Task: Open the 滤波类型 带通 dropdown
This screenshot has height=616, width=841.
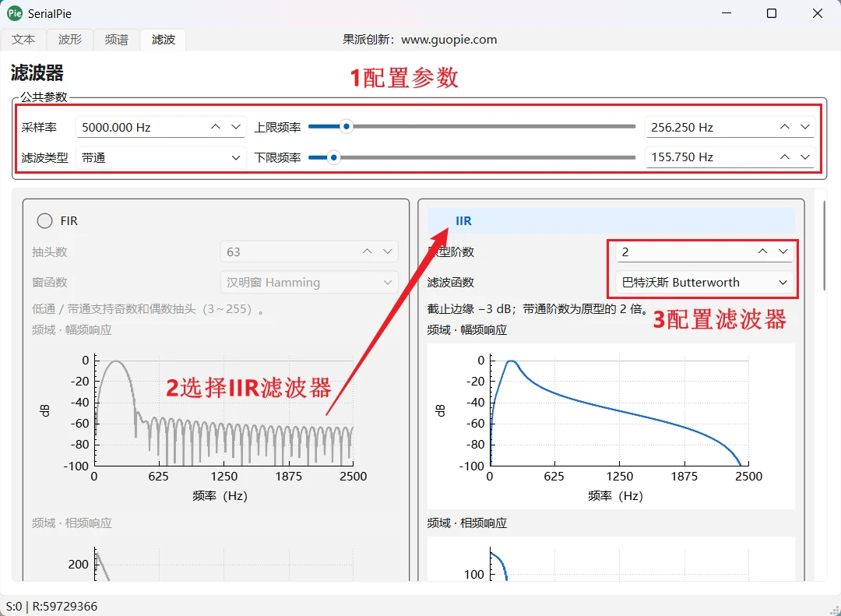Action: click(161, 158)
